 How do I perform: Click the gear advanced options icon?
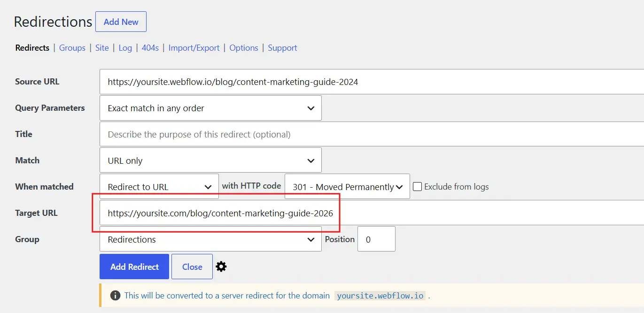(x=221, y=267)
